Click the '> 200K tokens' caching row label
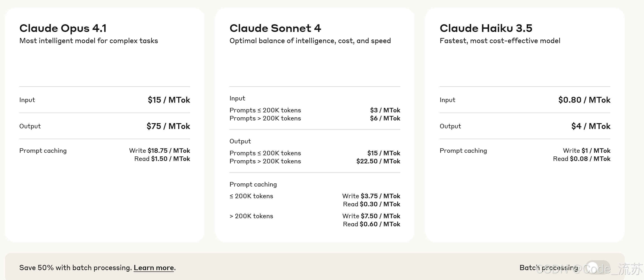Screen dimensions: 644x280 251,216
